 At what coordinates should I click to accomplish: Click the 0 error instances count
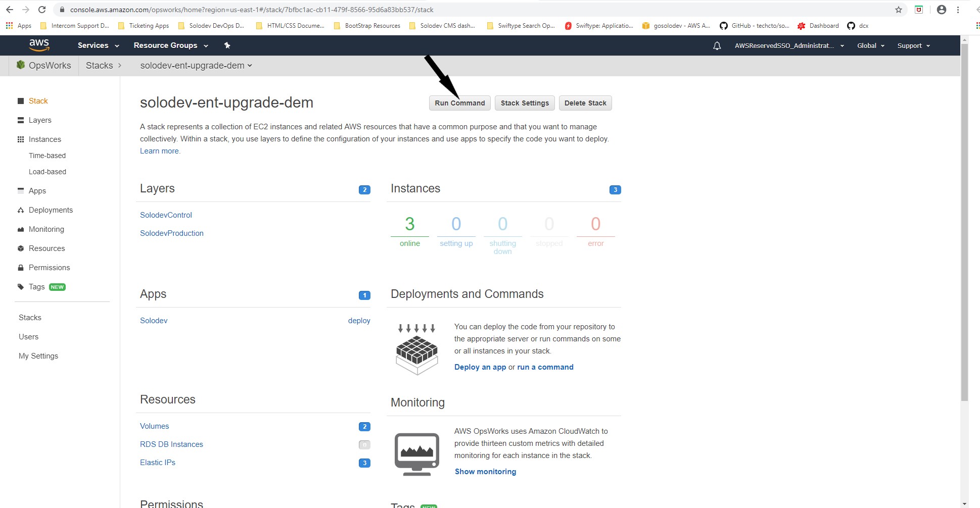[596, 224]
